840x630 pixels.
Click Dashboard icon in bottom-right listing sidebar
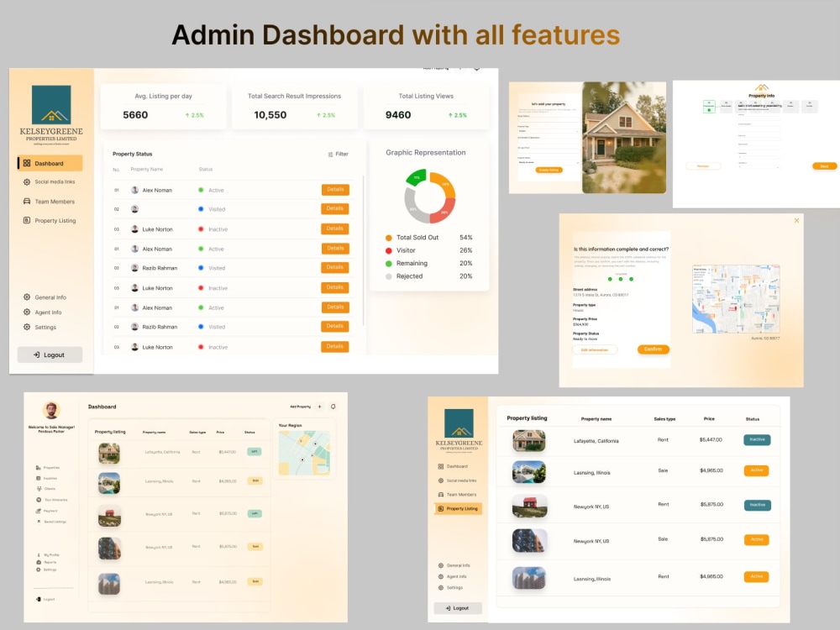441,466
